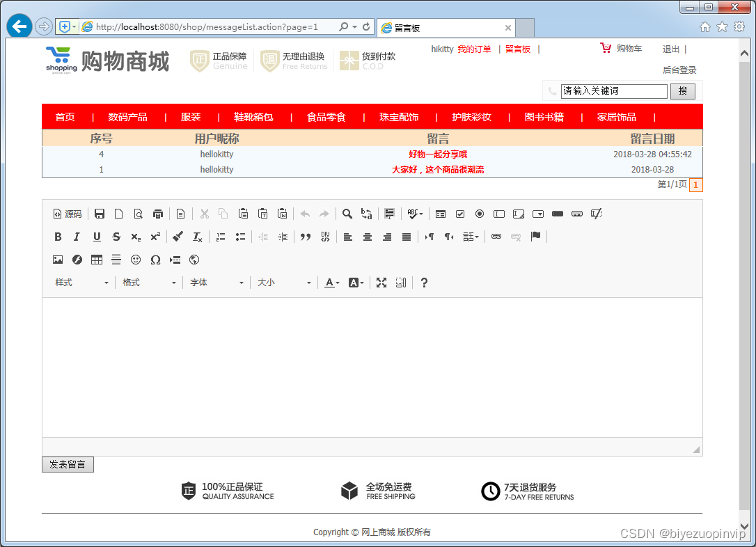Screen dimensions: 756x547
Task: Click the New Page icon
Action: [118, 214]
